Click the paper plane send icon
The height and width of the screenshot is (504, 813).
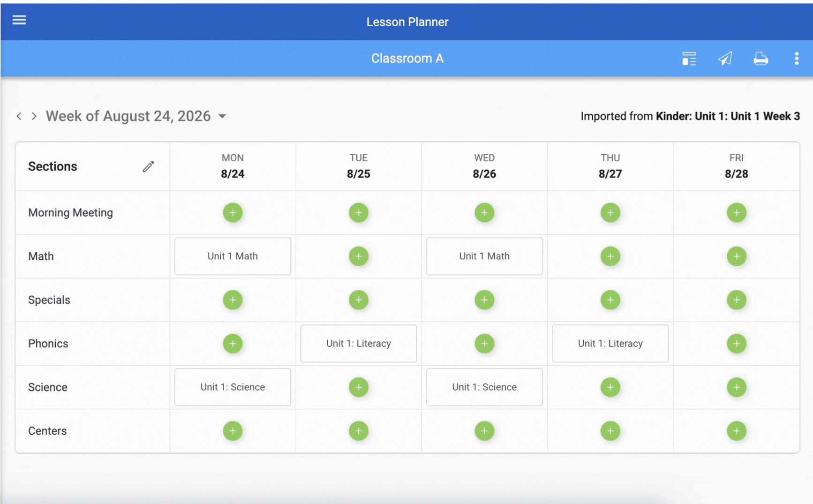pos(725,59)
